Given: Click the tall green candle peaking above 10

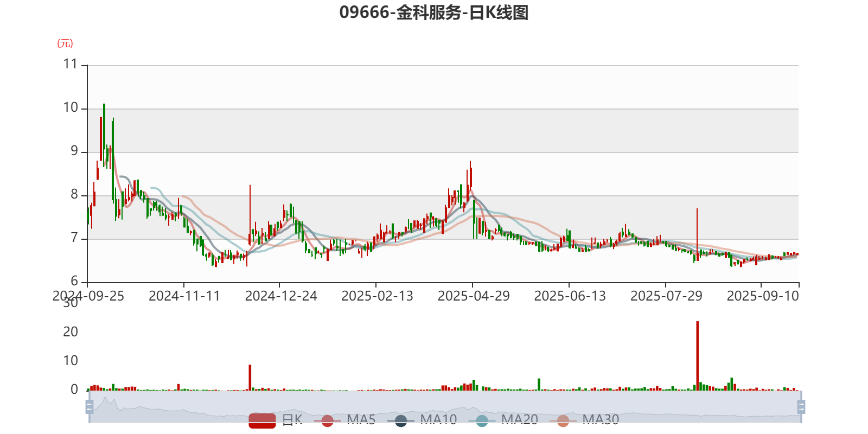Looking at the screenshot, I should coord(104,134).
